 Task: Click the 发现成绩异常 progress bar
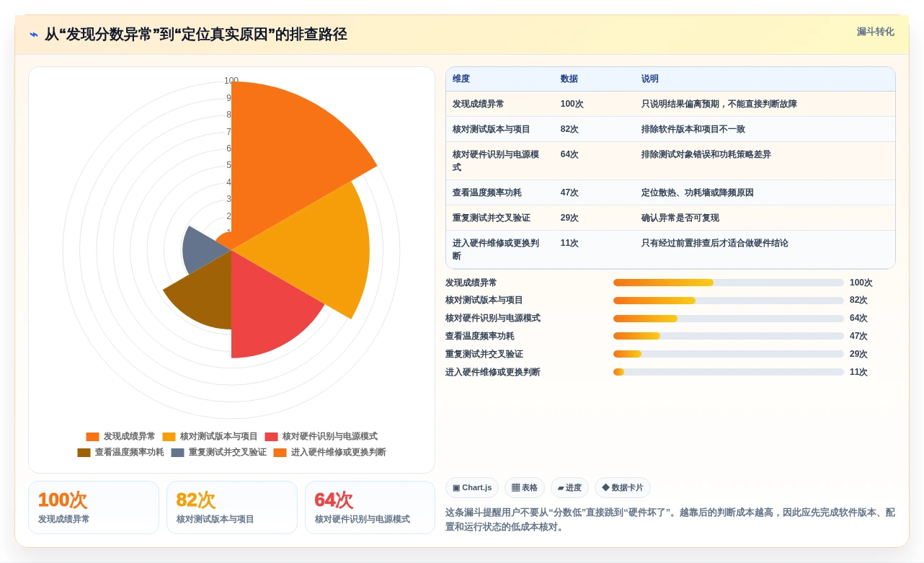click(729, 283)
